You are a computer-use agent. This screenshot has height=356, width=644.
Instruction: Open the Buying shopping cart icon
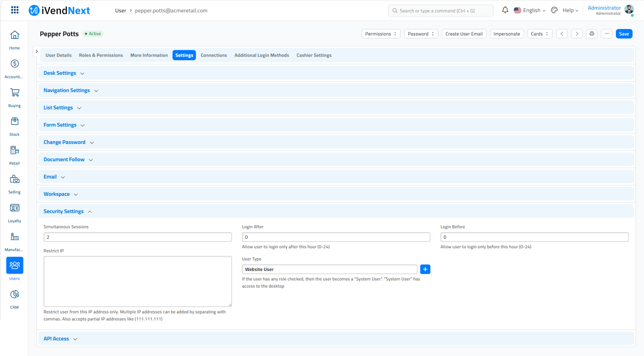pyautogui.click(x=14, y=93)
